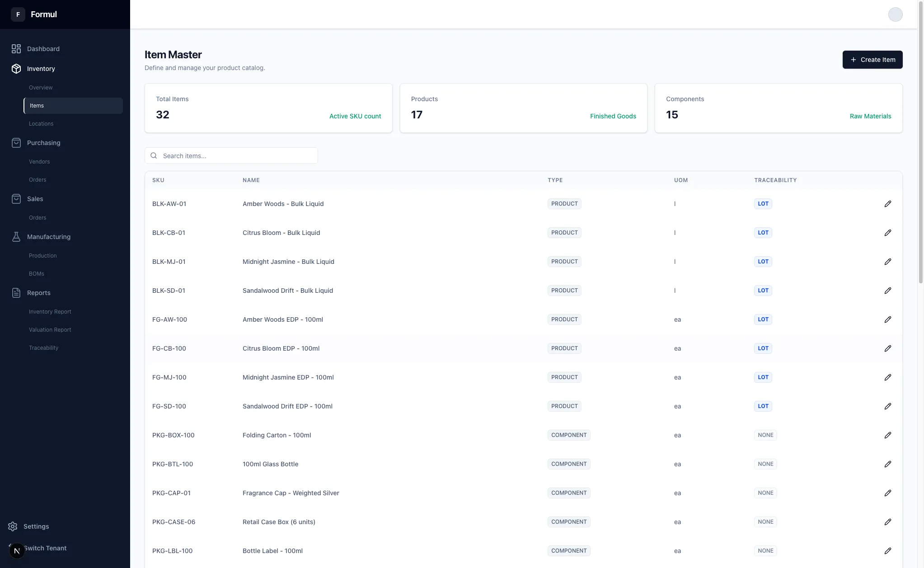Viewport: 924px width, 568px height.
Task: Open BOMs under Manufacturing
Action: 37,274
